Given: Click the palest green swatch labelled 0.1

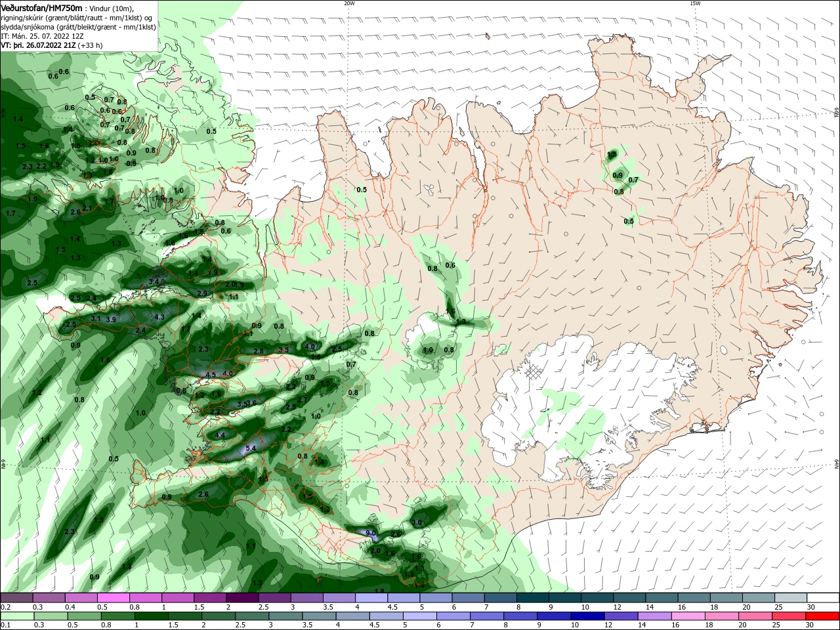Looking at the screenshot, I should [x=17, y=616].
